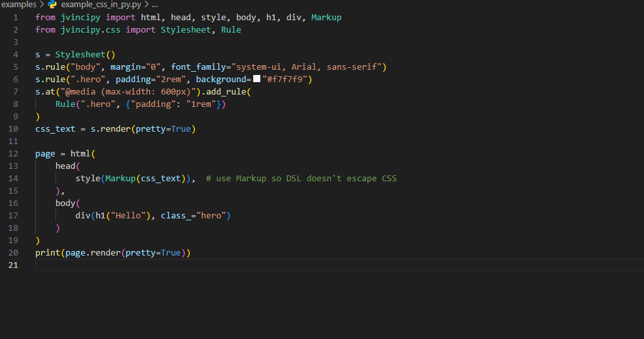644x339 pixels.
Task: Select the example_css_in_py.py breadcrumb item
Action: point(101,5)
